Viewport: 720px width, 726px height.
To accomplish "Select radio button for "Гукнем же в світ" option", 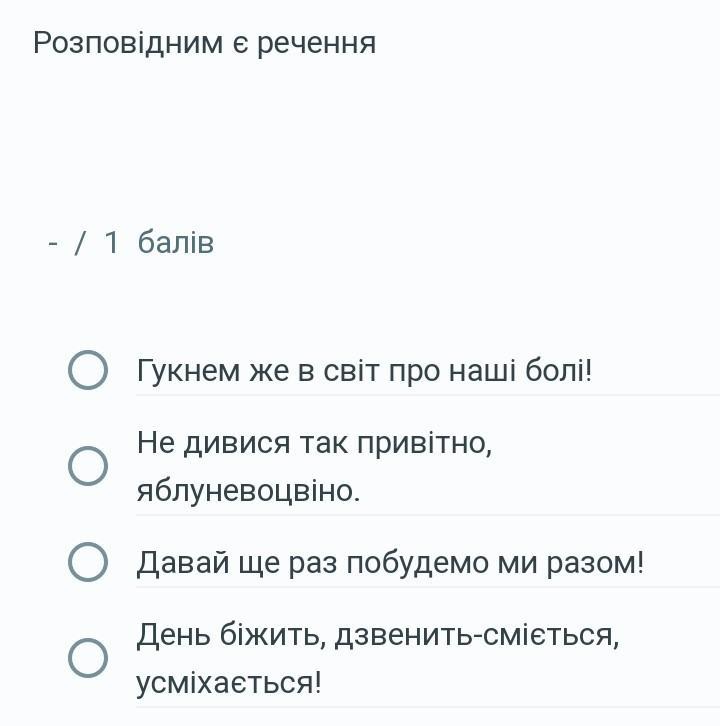I will pos(88,371).
